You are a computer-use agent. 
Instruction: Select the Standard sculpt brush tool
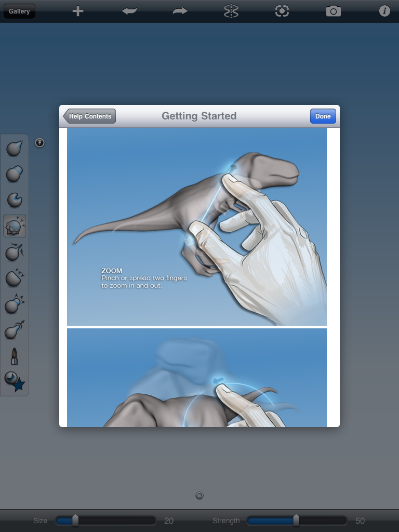14,148
